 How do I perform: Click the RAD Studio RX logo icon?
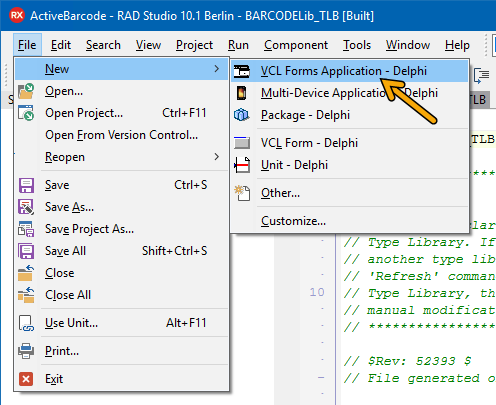pos(17,15)
